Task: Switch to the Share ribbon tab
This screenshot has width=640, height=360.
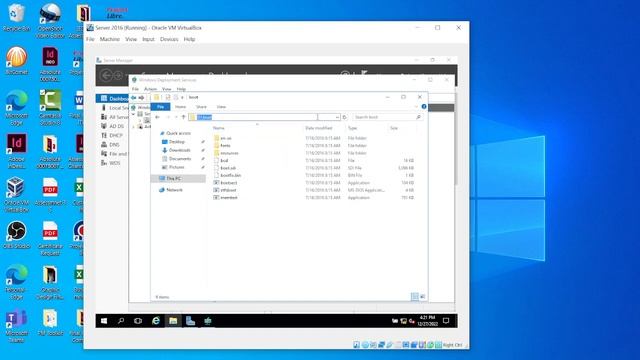Action: [201, 107]
